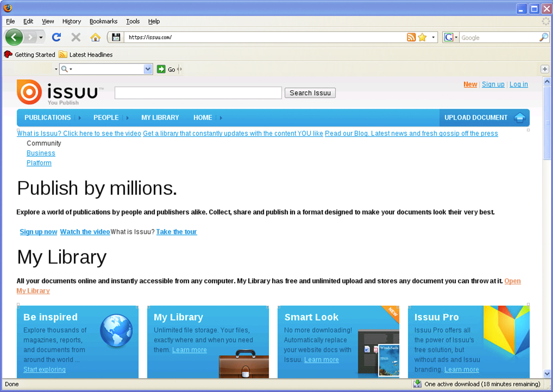Follow the New link
The height and width of the screenshot is (392, 553).
tap(470, 84)
